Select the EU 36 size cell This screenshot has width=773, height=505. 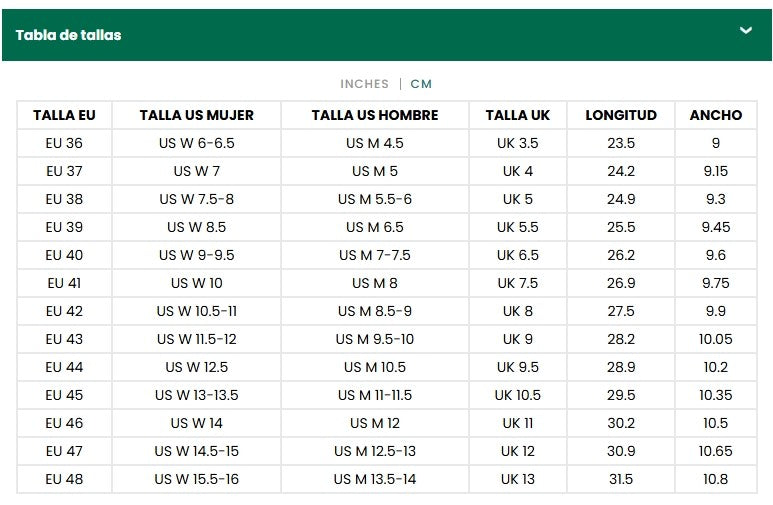click(64, 143)
